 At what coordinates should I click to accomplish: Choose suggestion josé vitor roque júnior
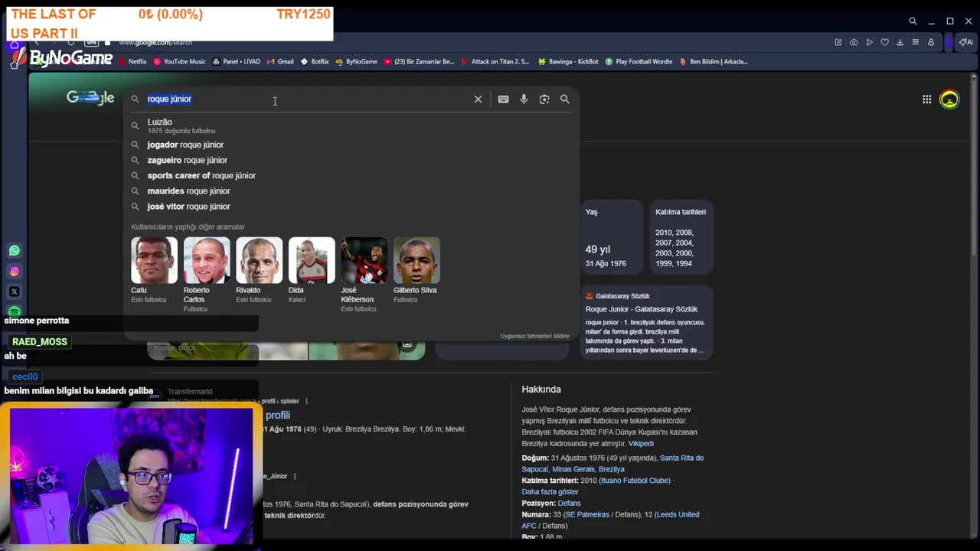point(352,206)
